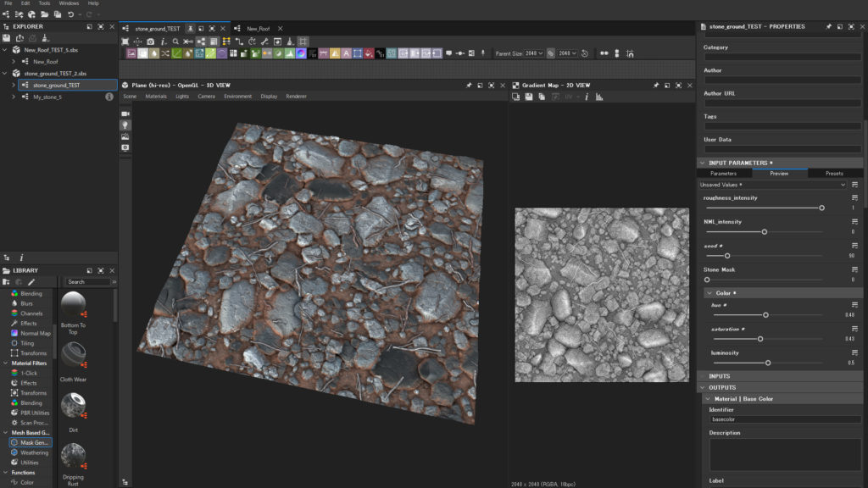Click the info icon next to My_stone_5
The height and width of the screenshot is (488, 868).
click(109, 97)
